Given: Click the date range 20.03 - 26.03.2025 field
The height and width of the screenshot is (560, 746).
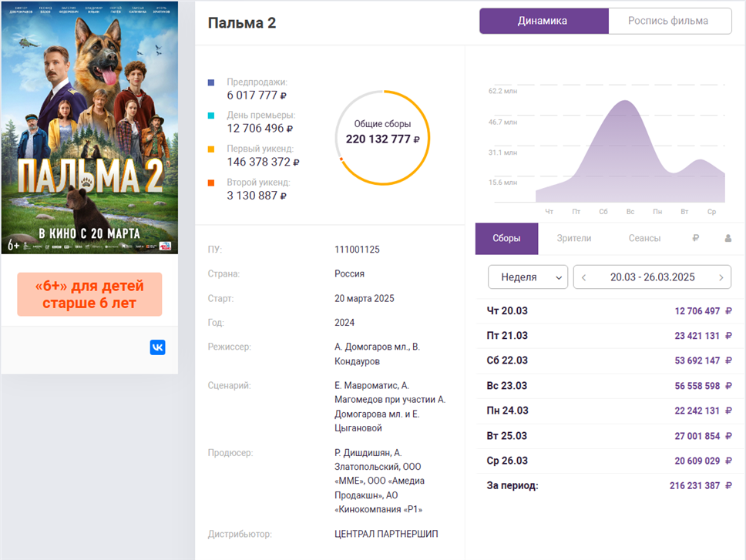Looking at the screenshot, I should tap(652, 277).
